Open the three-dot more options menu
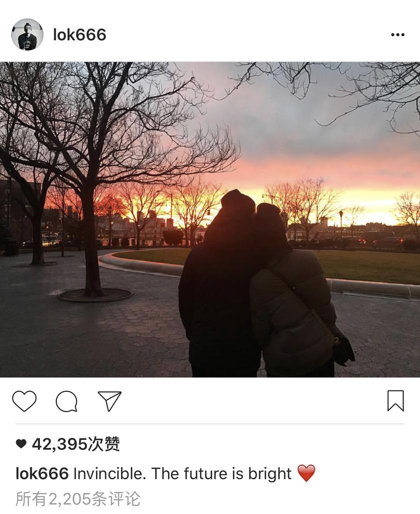The height and width of the screenshot is (514, 420). click(x=397, y=35)
